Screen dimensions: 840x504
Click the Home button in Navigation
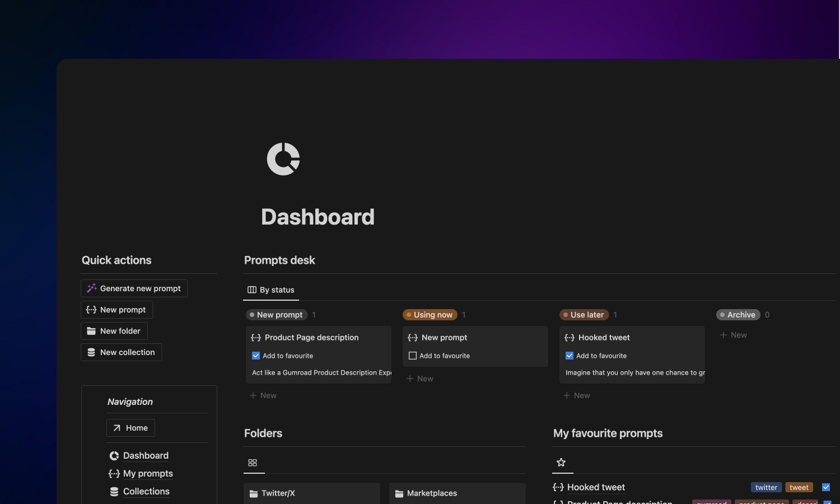(130, 428)
